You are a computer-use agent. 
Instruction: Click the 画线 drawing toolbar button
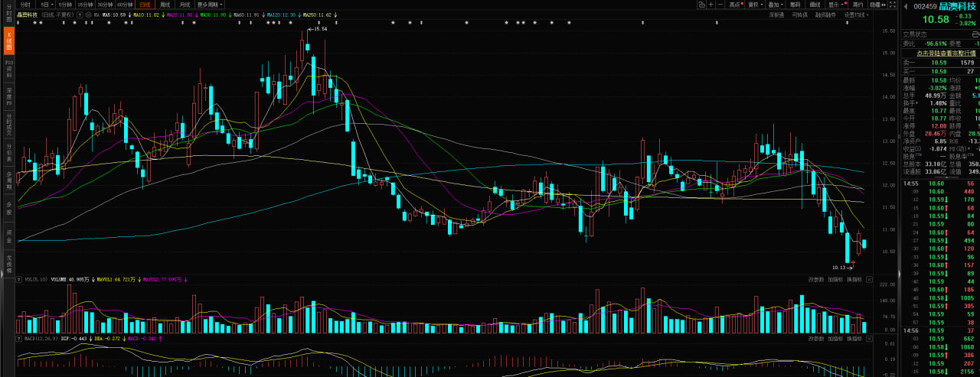click(x=815, y=5)
